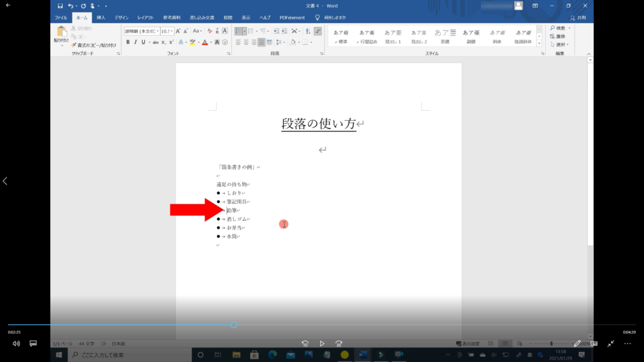Click the video progress bar playhead
Image resolution: width=644 pixels, height=362 pixels.
pos(234,325)
